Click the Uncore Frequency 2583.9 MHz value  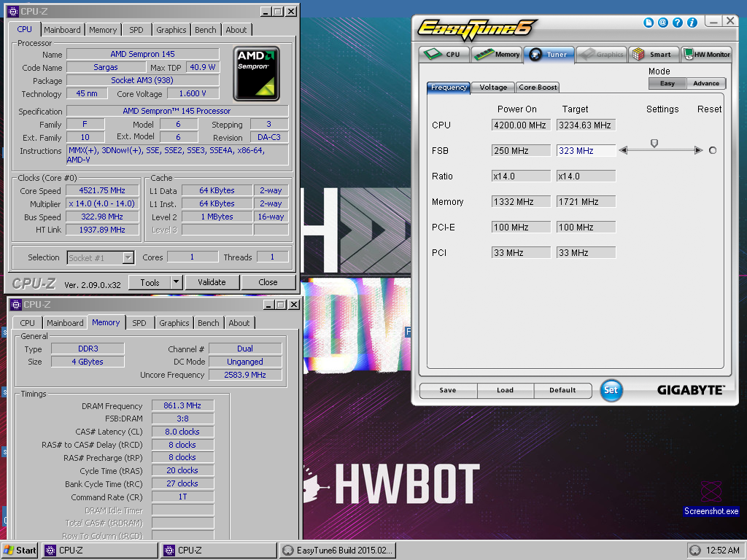click(x=245, y=375)
